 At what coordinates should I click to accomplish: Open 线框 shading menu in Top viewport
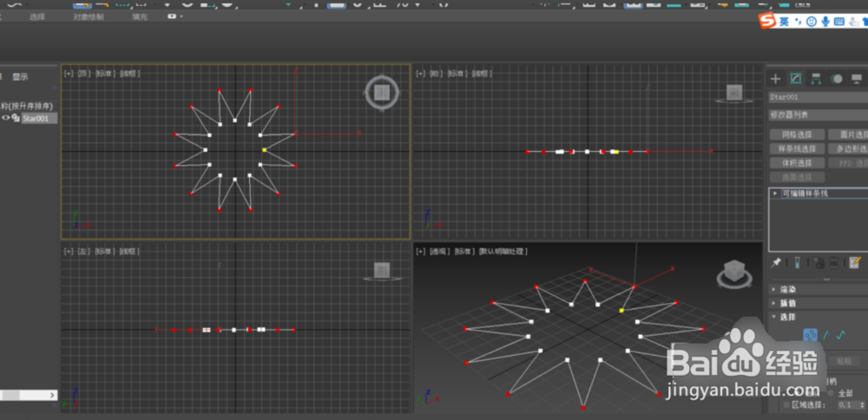coord(130,73)
